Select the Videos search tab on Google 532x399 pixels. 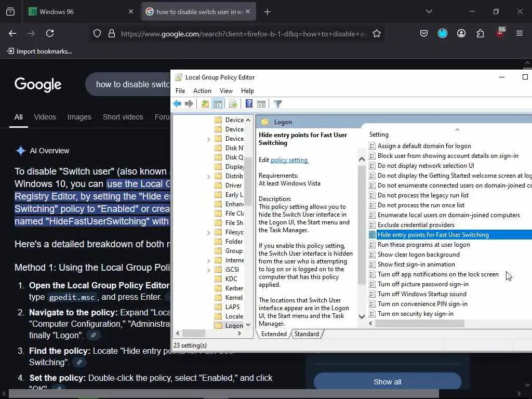point(45,117)
